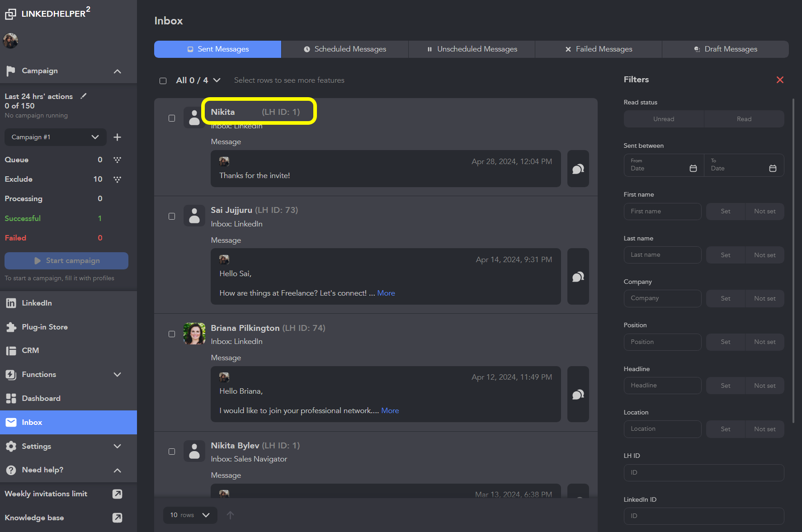This screenshot has height=532, width=802.
Task: Select all rows with the header checkbox
Action: (x=163, y=80)
